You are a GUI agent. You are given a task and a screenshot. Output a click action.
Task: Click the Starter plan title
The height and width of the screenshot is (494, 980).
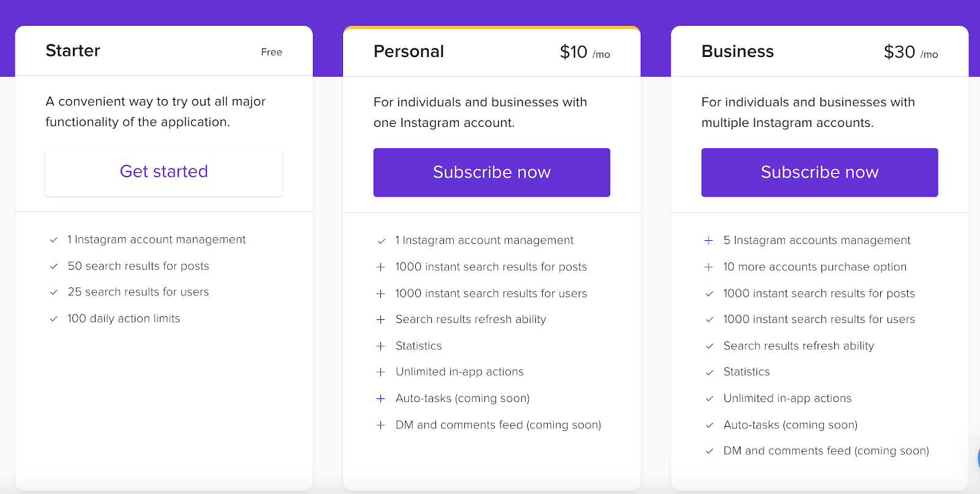coord(73,51)
